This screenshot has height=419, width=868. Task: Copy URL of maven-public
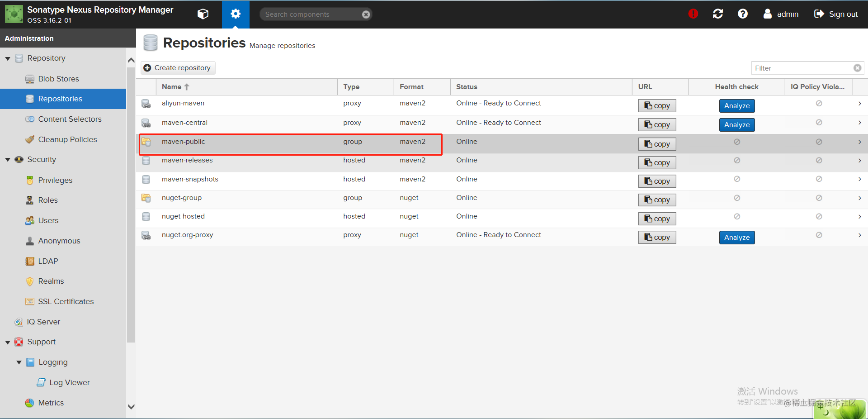pyautogui.click(x=657, y=144)
